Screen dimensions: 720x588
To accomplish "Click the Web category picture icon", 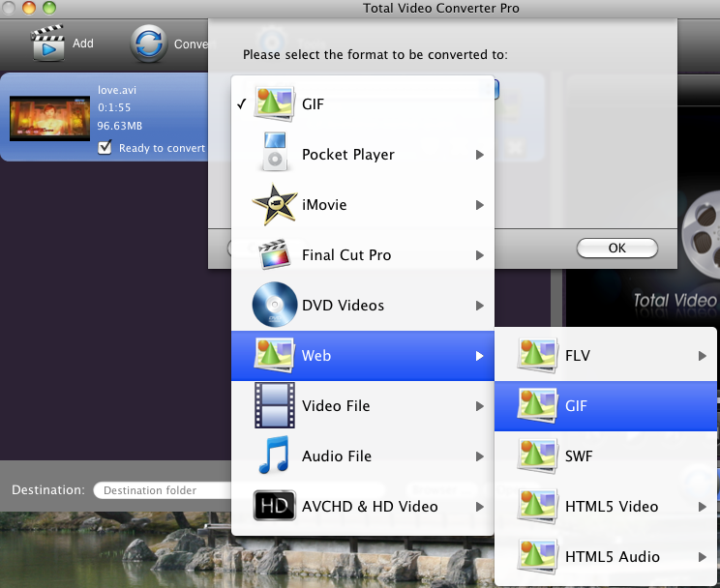I will tap(274, 355).
